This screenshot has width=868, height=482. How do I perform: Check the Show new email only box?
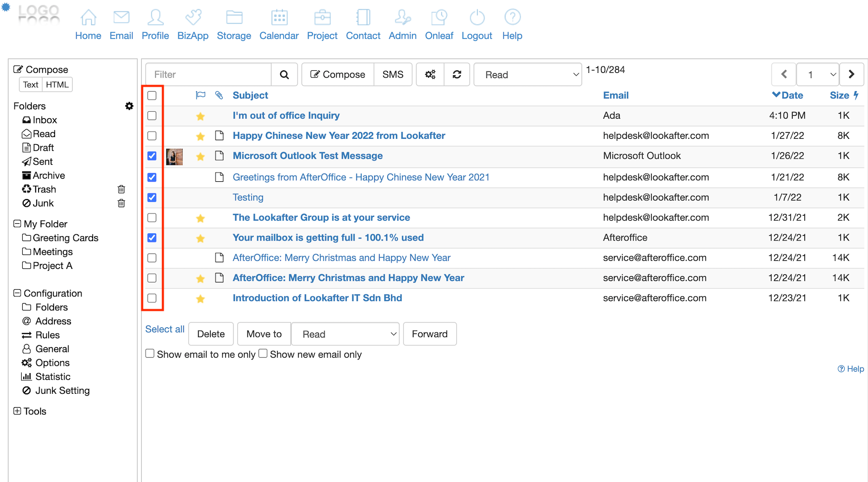(x=263, y=354)
